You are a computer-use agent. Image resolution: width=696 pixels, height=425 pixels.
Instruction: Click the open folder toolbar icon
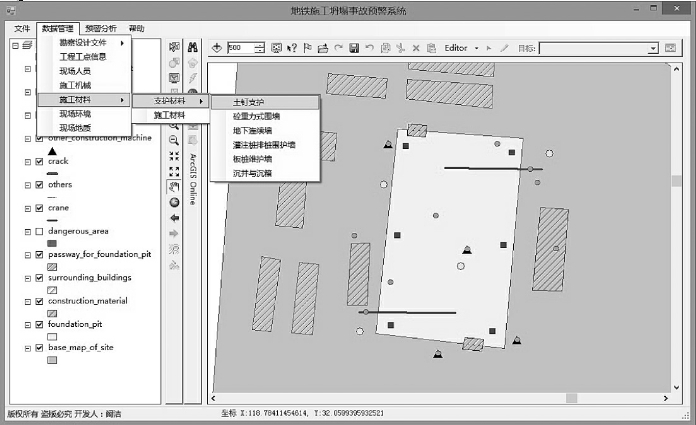(x=323, y=48)
